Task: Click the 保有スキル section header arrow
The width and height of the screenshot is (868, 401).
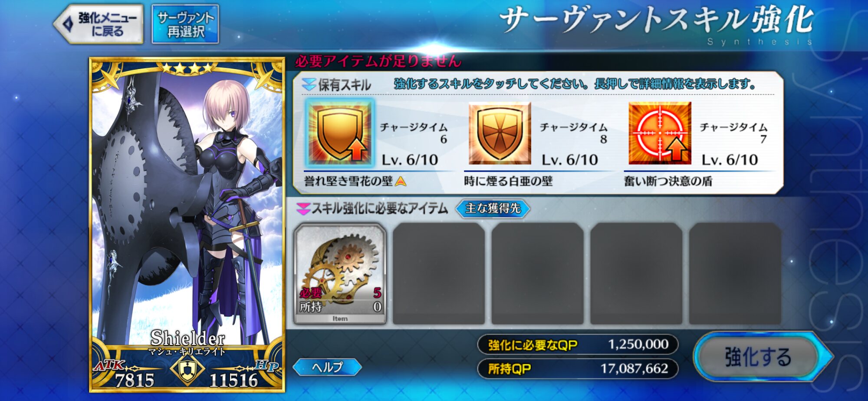Action: pos(309,84)
